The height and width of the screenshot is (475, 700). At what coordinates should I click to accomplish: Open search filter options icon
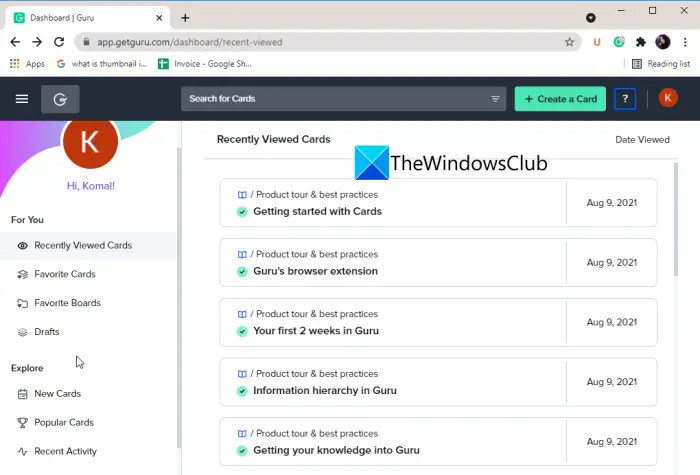click(x=495, y=99)
